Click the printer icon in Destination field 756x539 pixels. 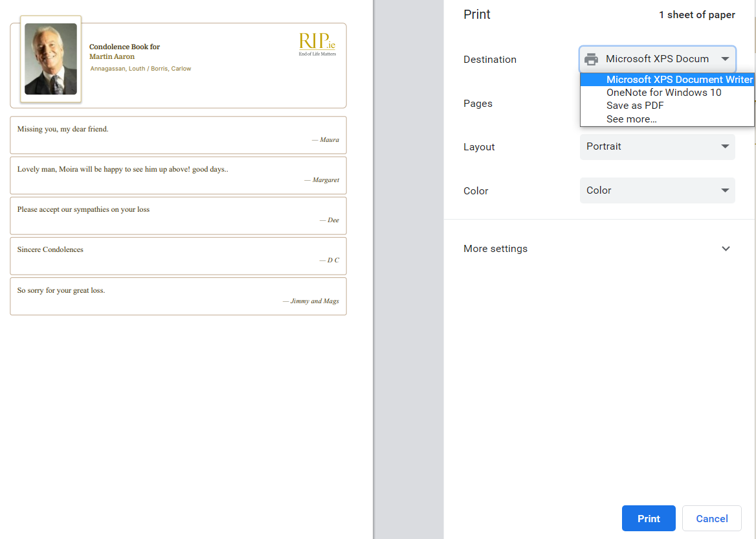[x=591, y=59]
